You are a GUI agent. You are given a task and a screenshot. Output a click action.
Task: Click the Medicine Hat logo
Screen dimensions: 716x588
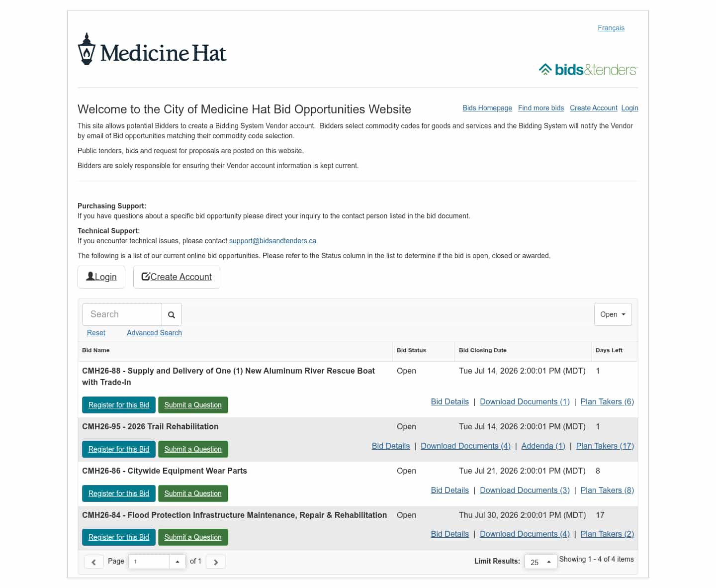coord(152,49)
